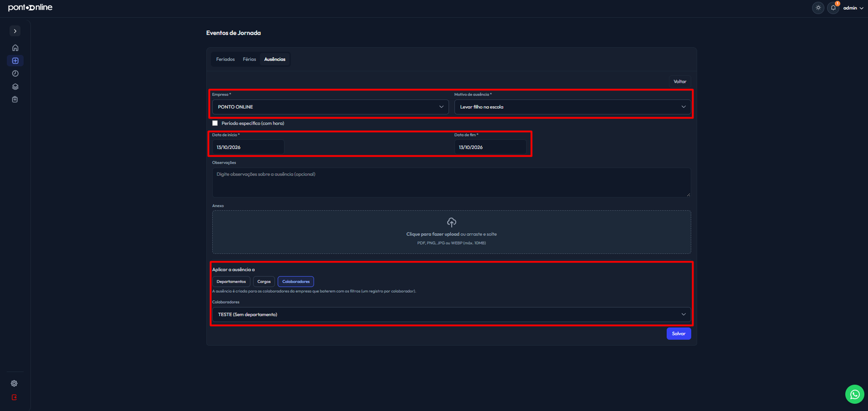
Task: Open the clipboard sidebar icon
Action: [15, 100]
